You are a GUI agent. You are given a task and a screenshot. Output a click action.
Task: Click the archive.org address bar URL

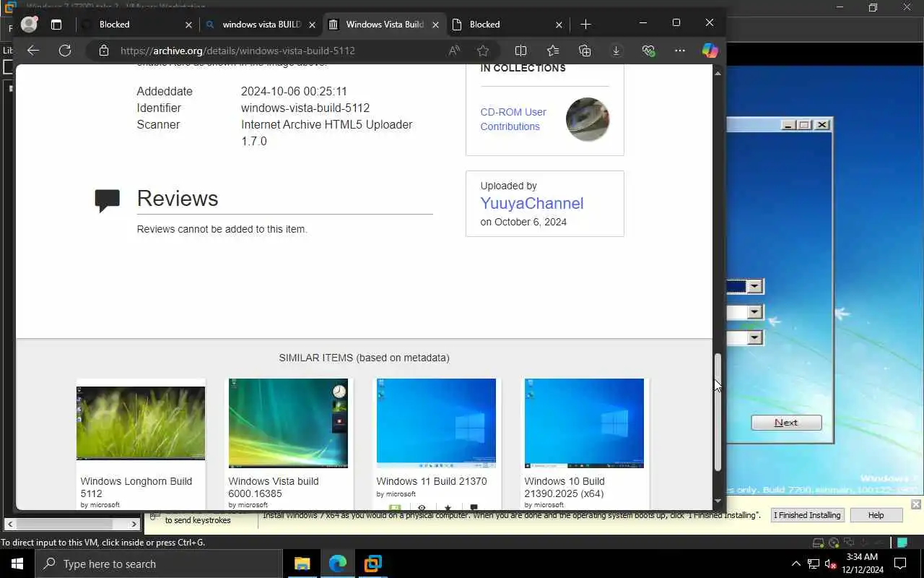[237, 51]
